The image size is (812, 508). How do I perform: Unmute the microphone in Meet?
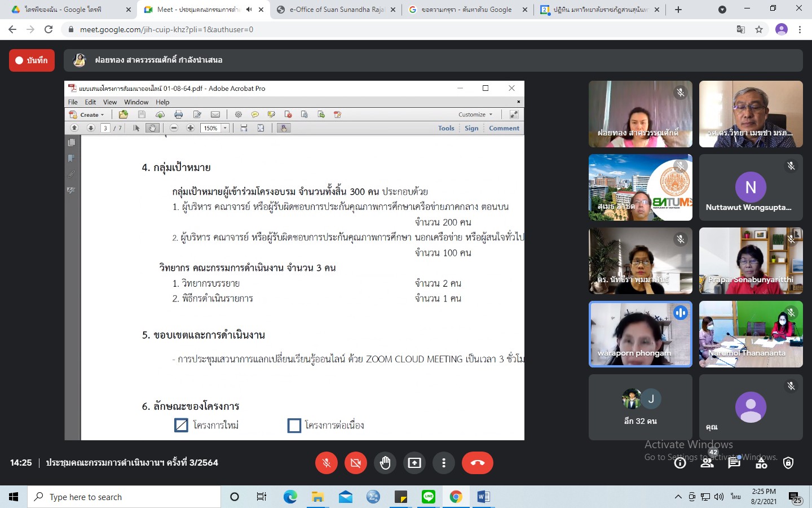(x=326, y=463)
